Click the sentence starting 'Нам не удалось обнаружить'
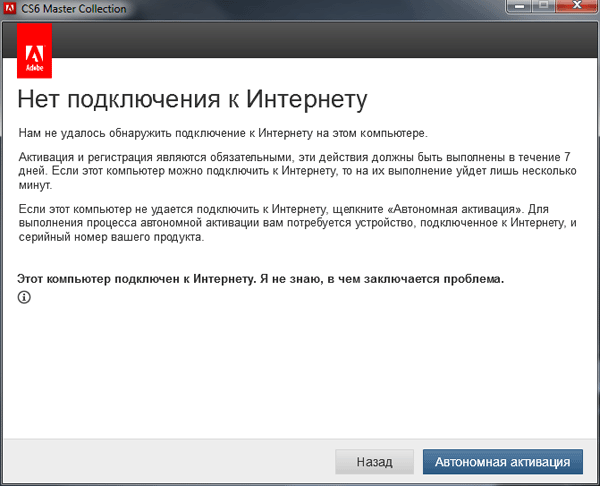Viewport: 600px width, 486px height. tap(223, 133)
